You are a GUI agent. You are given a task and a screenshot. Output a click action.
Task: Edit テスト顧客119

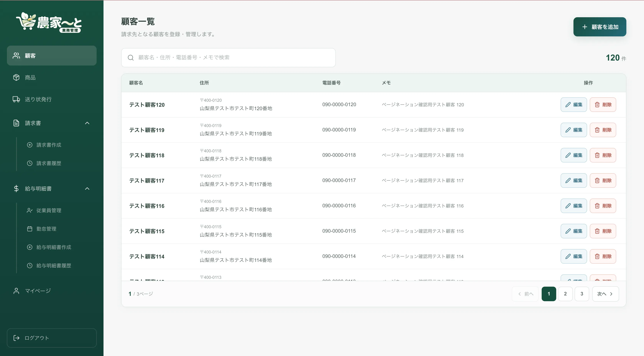pyautogui.click(x=573, y=130)
